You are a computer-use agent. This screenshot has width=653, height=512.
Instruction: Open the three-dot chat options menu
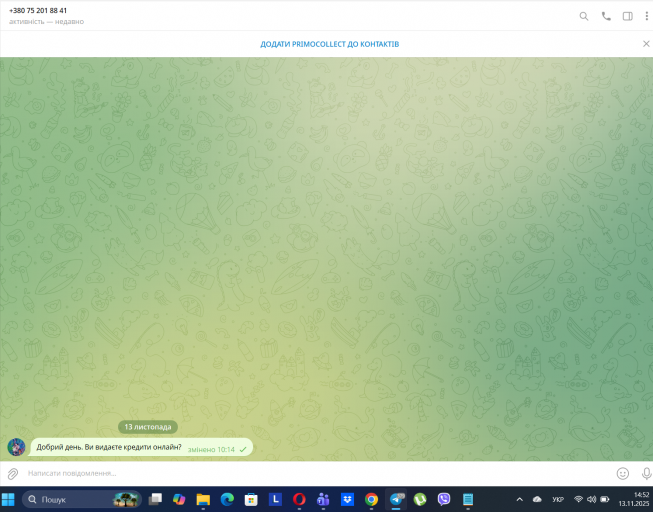646,16
